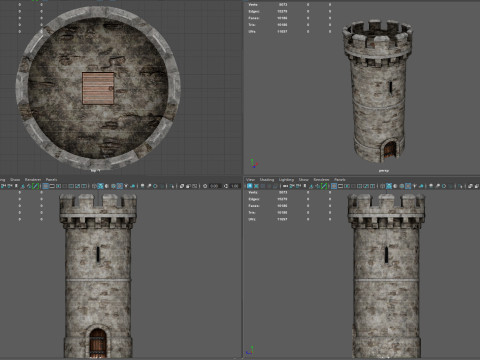Toggle grid display in side-view panel toolbar

point(334,186)
